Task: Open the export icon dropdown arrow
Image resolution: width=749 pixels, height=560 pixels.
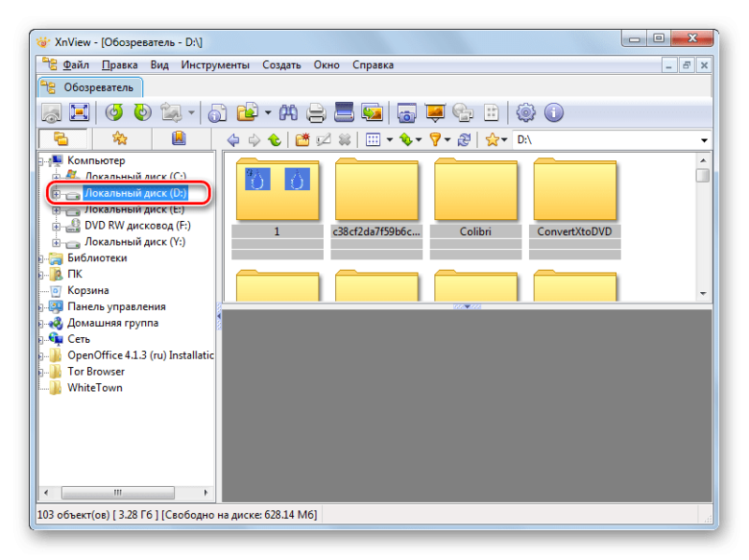Action: pyautogui.click(x=268, y=113)
